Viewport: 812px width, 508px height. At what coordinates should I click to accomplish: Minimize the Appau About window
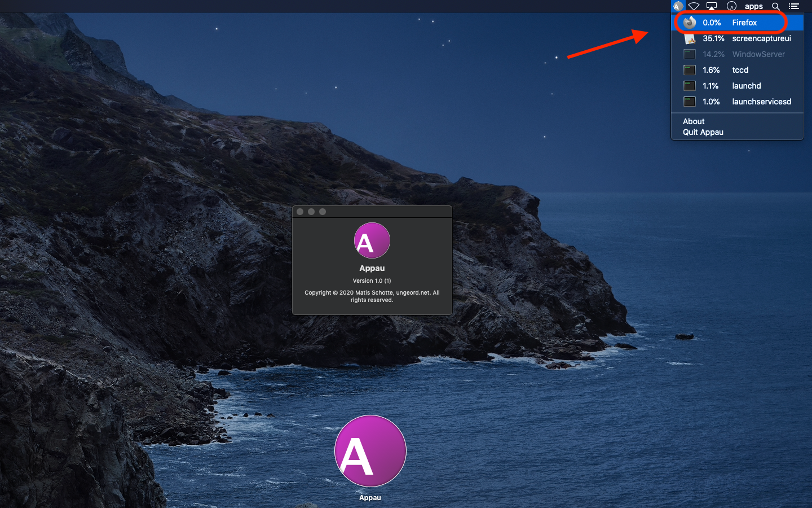pyautogui.click(x=311, y=212)
